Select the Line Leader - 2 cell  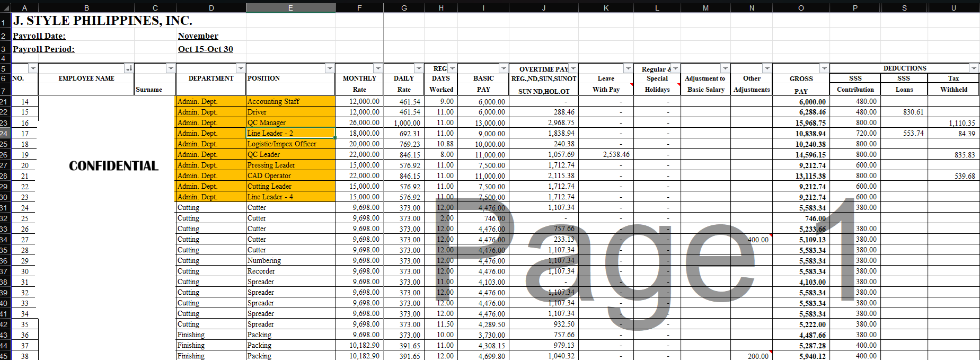tap(290, 133)
